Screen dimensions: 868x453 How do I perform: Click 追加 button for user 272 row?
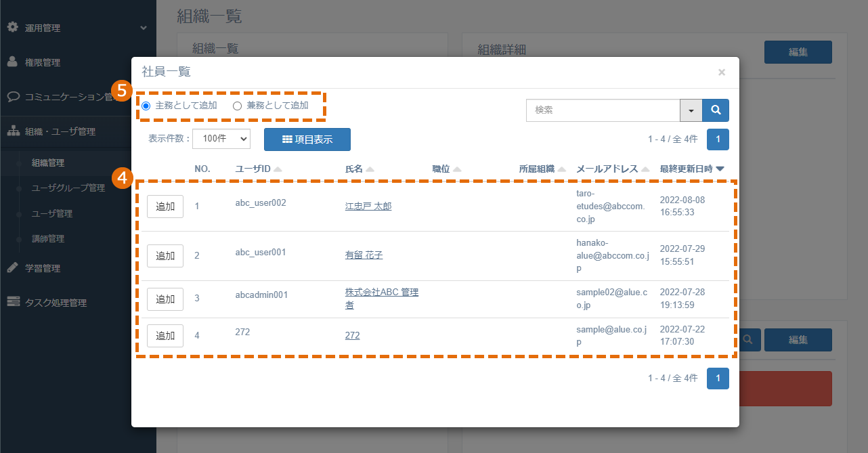pos(165,336)
